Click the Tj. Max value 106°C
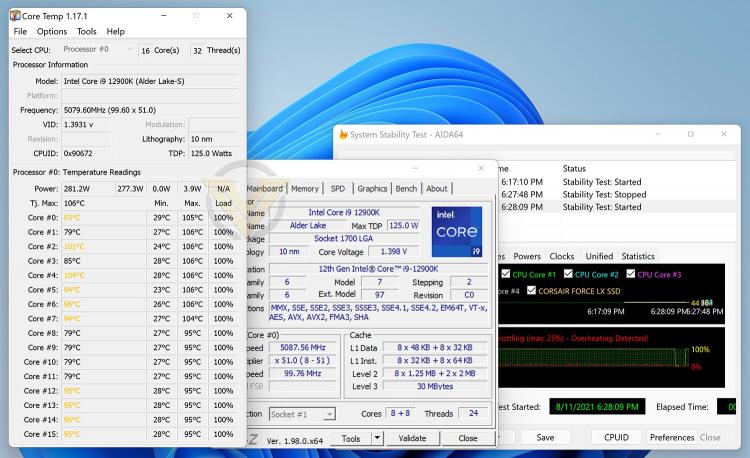The height and width of the screenshot is (458, 750). tap(104, 203)
